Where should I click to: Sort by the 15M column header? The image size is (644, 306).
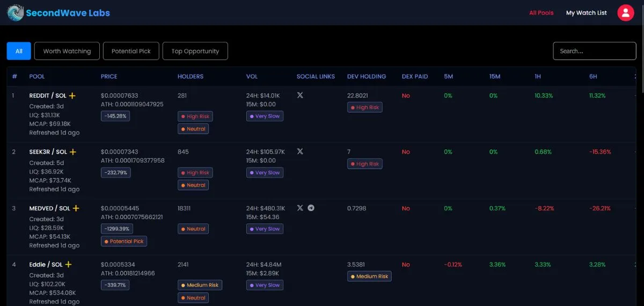tap(494, 76)
